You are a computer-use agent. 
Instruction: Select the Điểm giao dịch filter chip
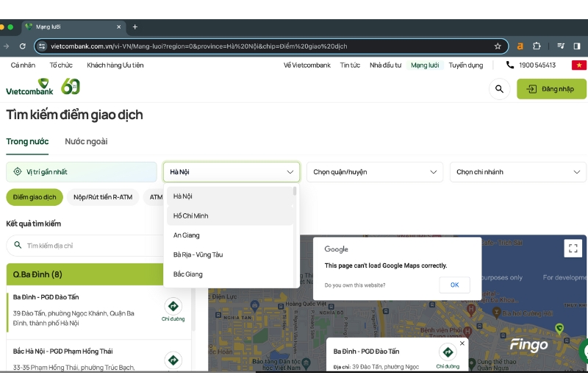pyautogui.click(x=35, y=197)
